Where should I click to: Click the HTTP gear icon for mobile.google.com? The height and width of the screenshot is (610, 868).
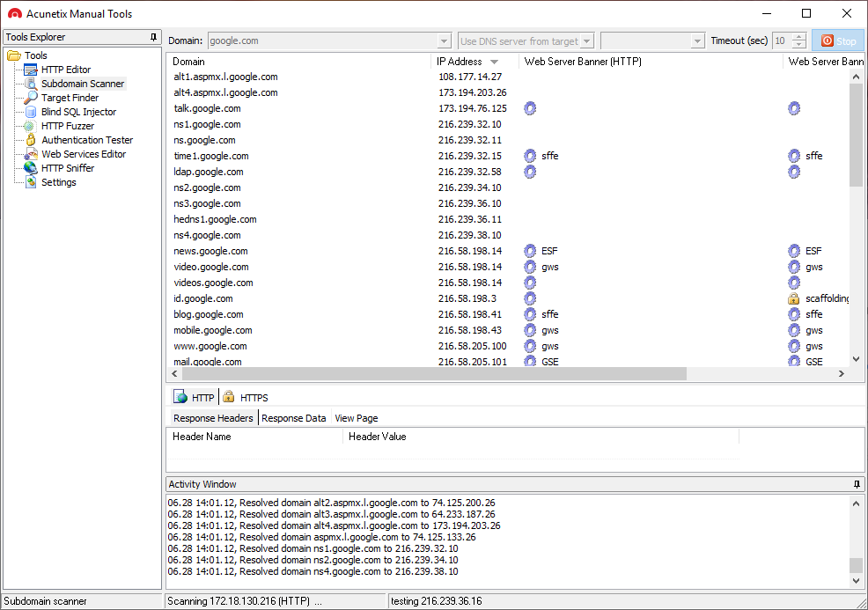(x=530, y=330)
